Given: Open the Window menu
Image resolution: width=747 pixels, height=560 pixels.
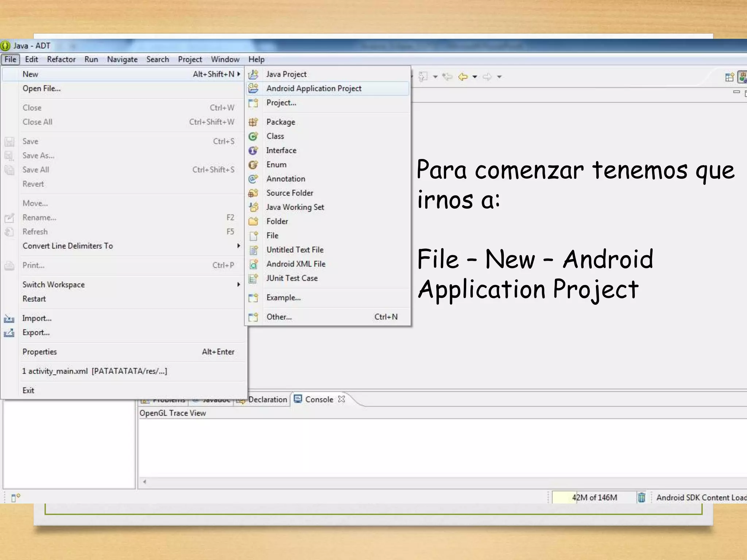Looking at the screenshot, I should 225,59.
